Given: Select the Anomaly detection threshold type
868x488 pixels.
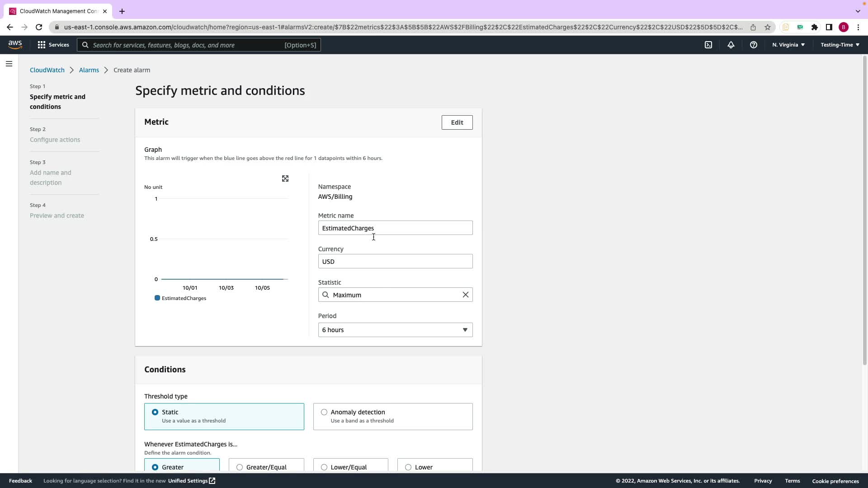Looking at the screenshot, I should pyautogui.click(x=324, y=412).
